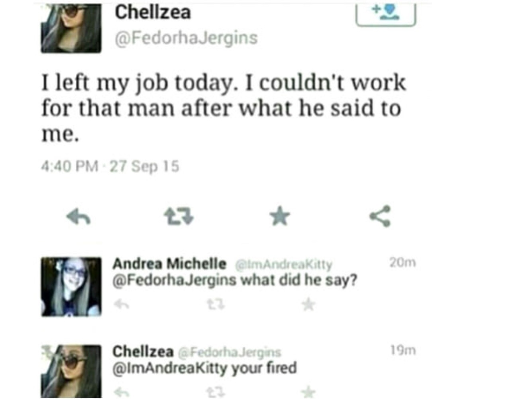Click the 20m timestamp on Andrea's reply
This screenshot has width=532, height=399.
402,263
